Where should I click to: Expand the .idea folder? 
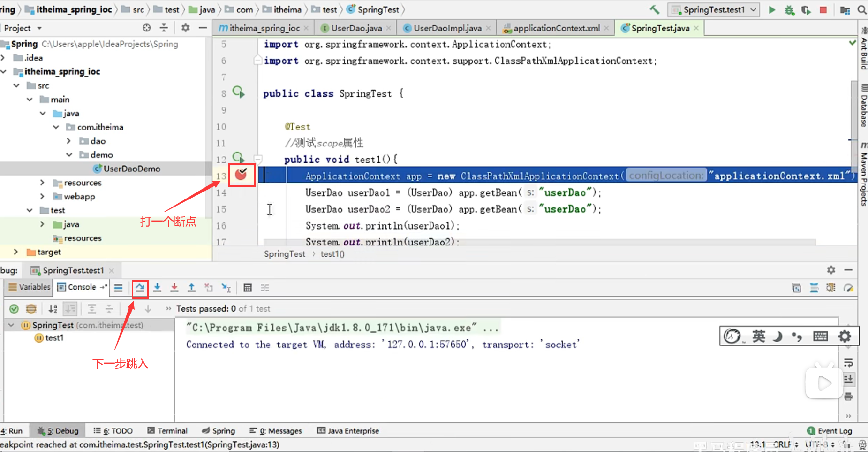point(4,58)
